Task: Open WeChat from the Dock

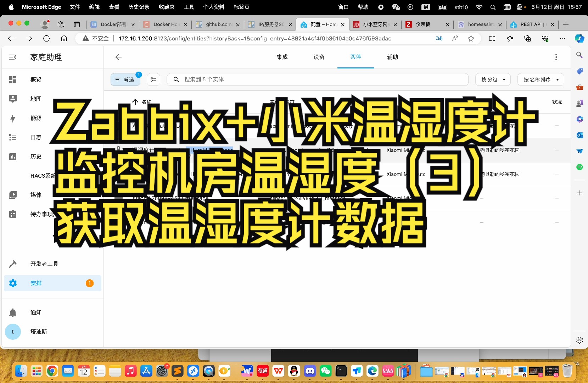Action: point(325,371)
